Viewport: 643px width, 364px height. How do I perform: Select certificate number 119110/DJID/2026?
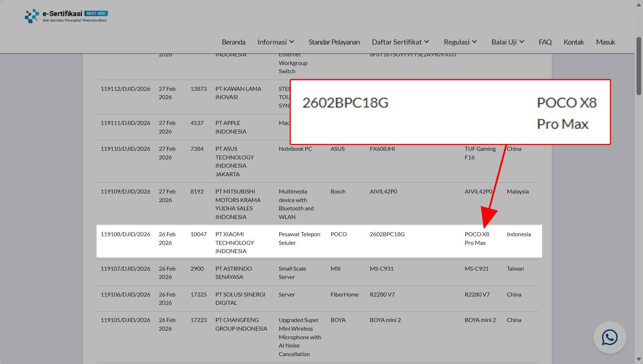tap(125, 149)
